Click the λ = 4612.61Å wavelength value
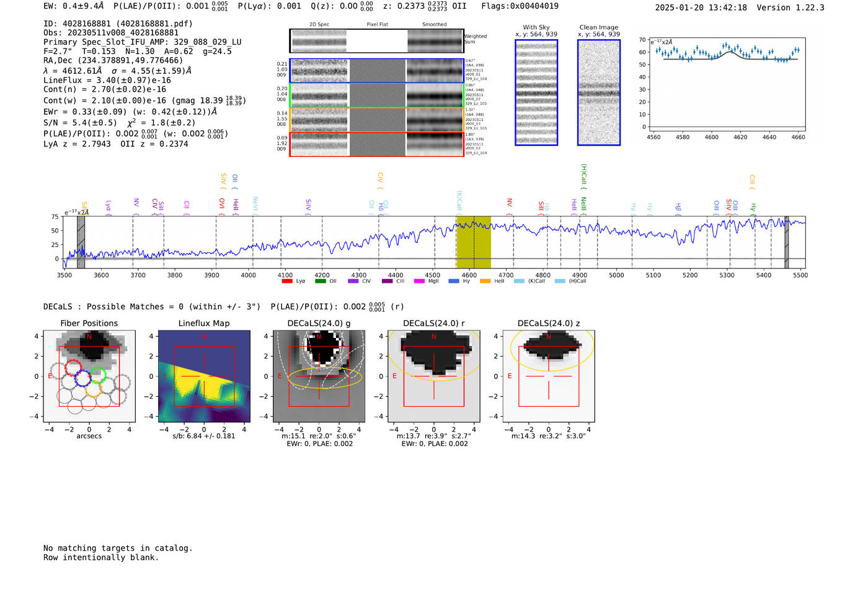The width and height of the screenshot is (868, 591). pos(73,71)
